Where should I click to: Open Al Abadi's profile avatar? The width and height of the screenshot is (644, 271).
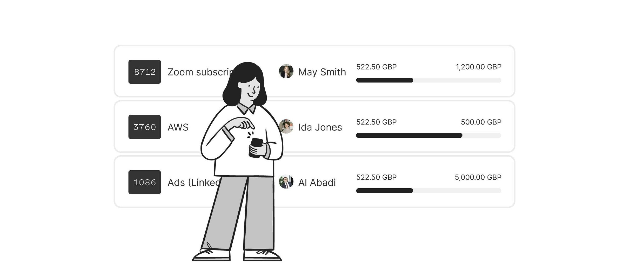click(x=286, y=182)
